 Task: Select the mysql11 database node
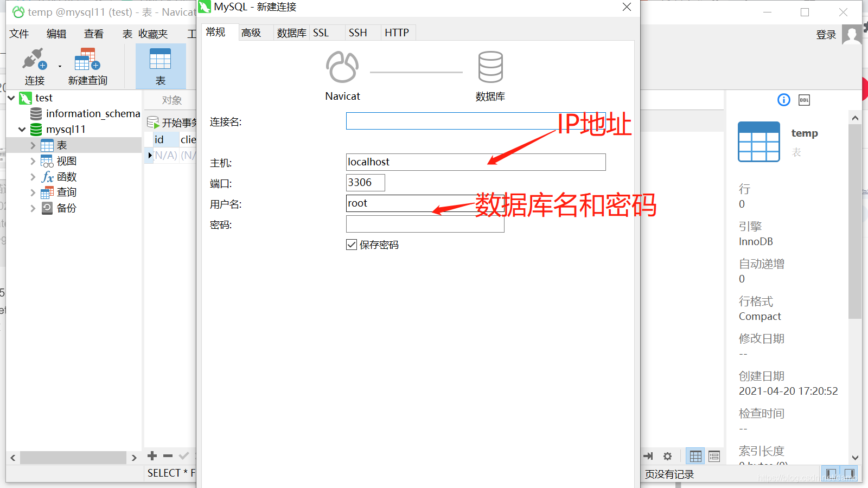click(x=66, y=130)
